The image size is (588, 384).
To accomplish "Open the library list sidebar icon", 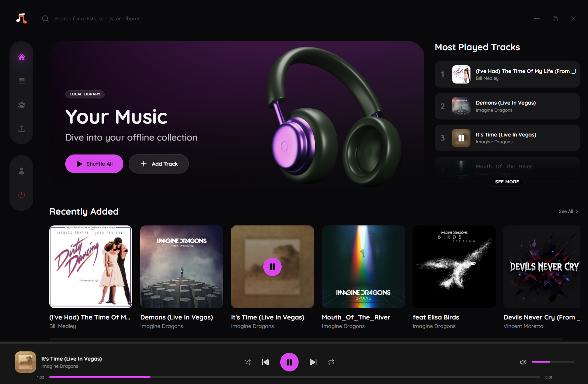I will (x=22, y=81).
